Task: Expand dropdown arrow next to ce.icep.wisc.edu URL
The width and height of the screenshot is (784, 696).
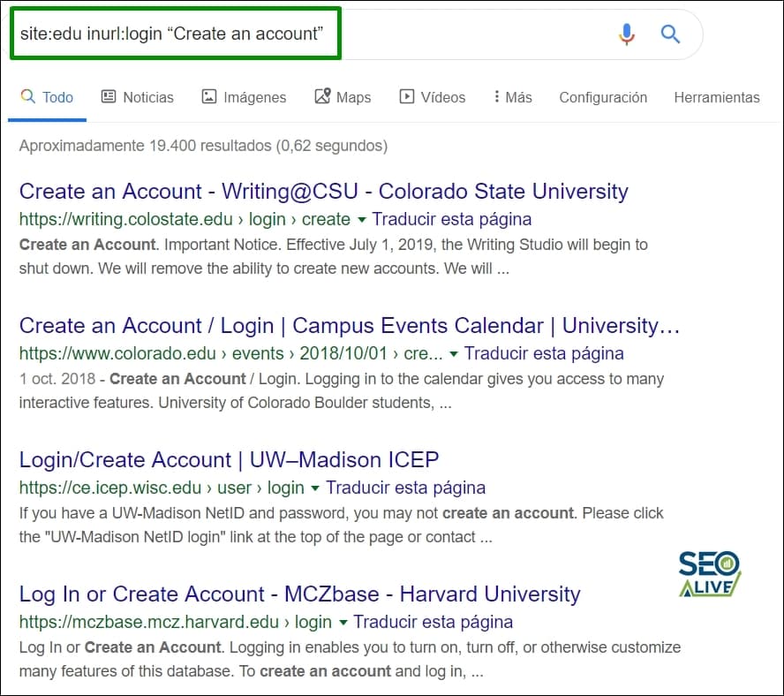Action: (315, 488)
